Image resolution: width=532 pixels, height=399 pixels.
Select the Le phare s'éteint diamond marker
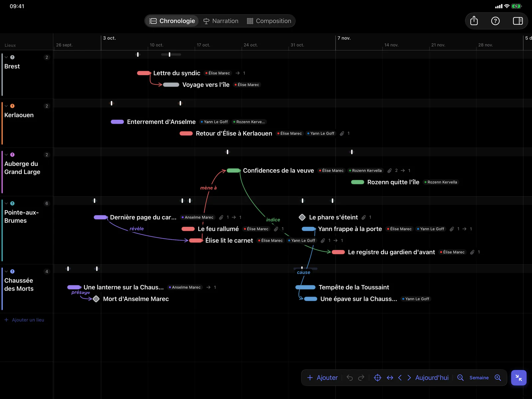pos(302,217)
